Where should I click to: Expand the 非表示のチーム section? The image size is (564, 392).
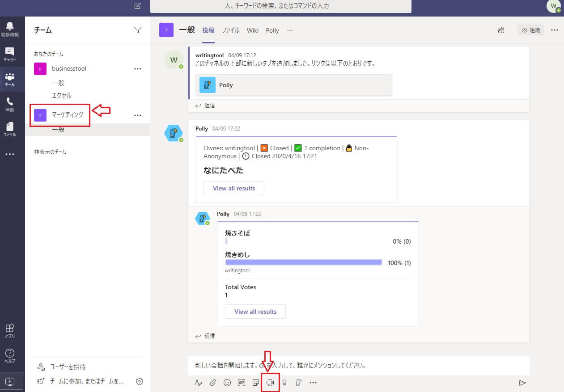point(50,152)
